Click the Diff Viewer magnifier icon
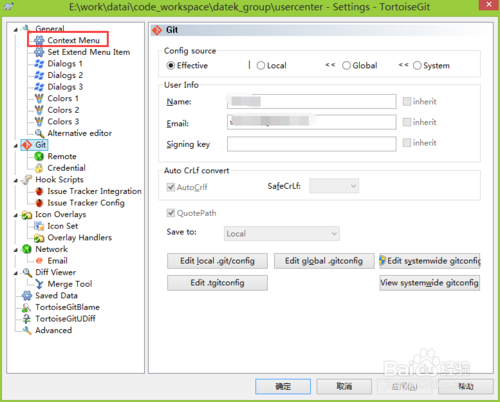The image size is (500, 402). pyautogui.click(x=27, y=273)
